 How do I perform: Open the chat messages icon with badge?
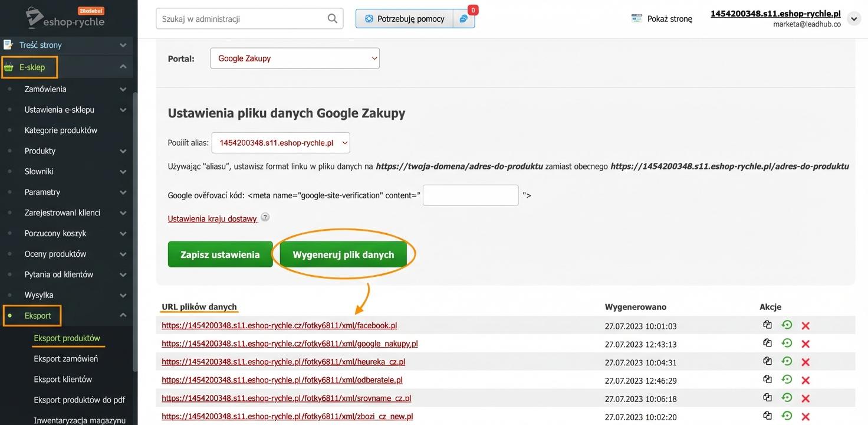[x=463, y=18]
